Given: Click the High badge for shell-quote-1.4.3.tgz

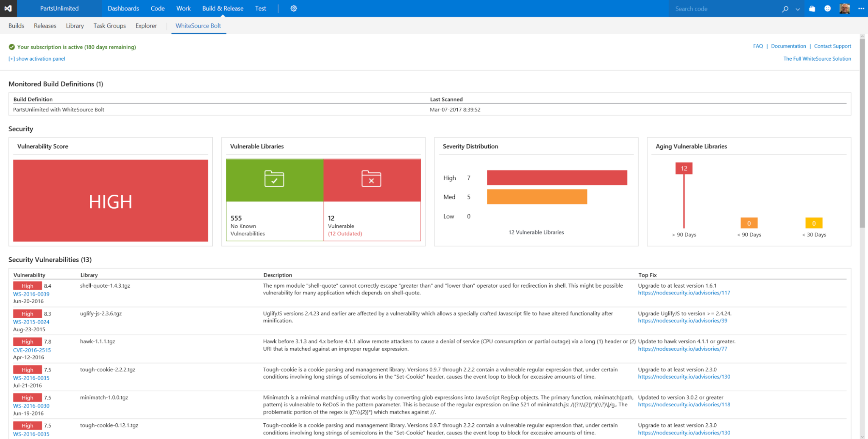Looking at the screenshot, I should click(28, 286).
